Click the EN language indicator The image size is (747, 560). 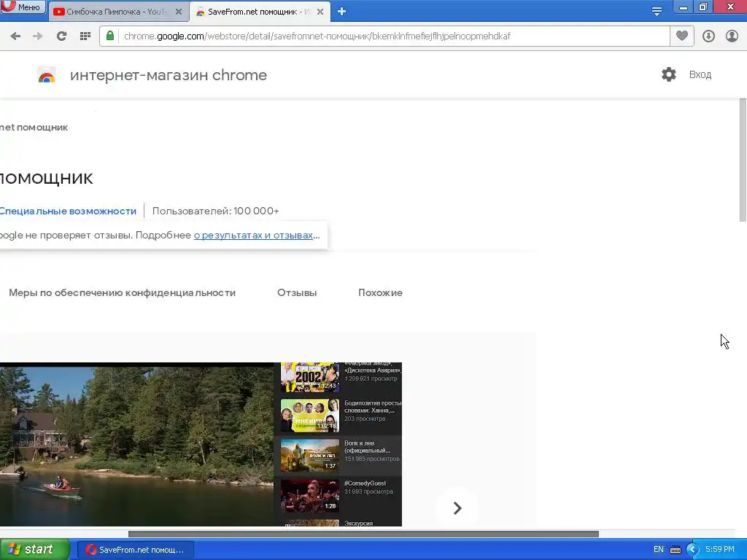click(x=659, y=549)
